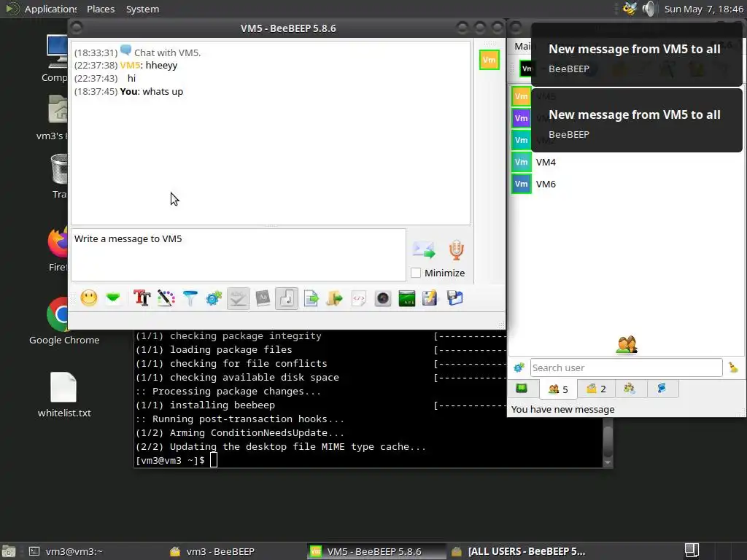Screen dimensions: 747x560
Task: Click the 'You have new message' status text
Action: tap(562, 410)
